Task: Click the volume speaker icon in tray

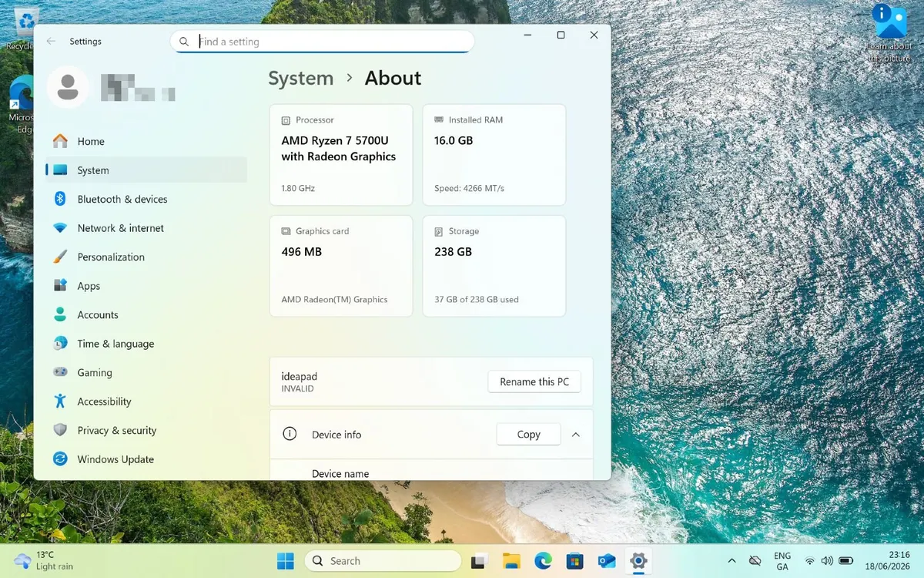Action: pyautogui.click(x=827, y=561)
